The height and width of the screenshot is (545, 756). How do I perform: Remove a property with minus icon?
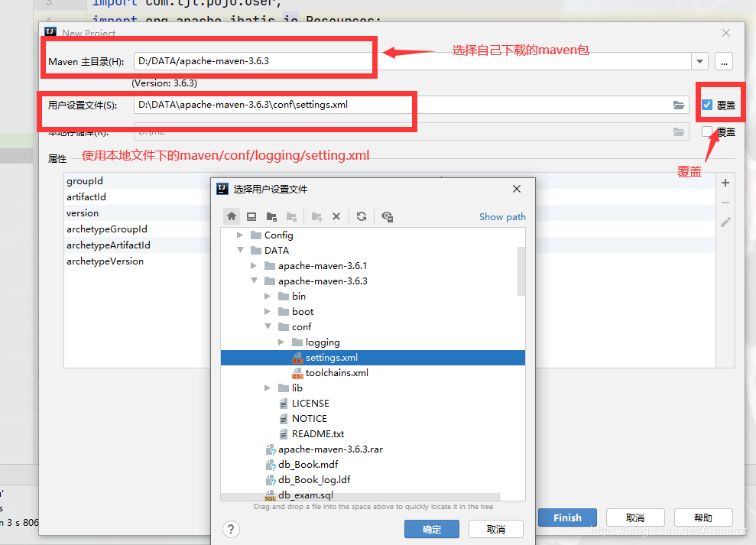[725, 203]
